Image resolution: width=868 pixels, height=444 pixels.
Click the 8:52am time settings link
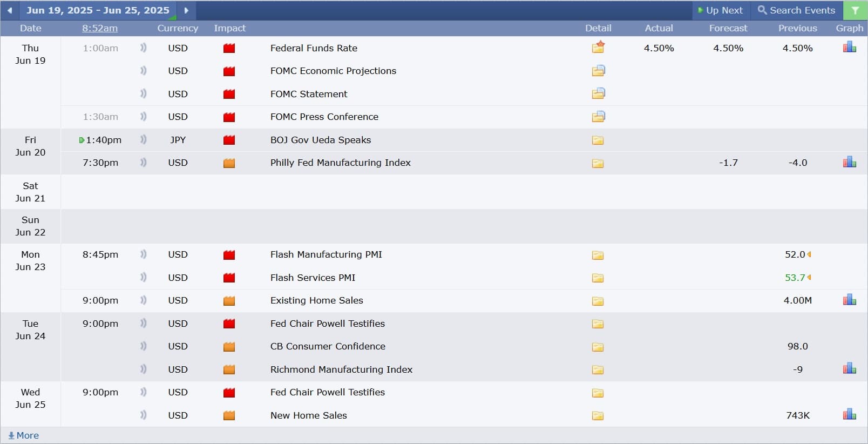pos(100,28)
